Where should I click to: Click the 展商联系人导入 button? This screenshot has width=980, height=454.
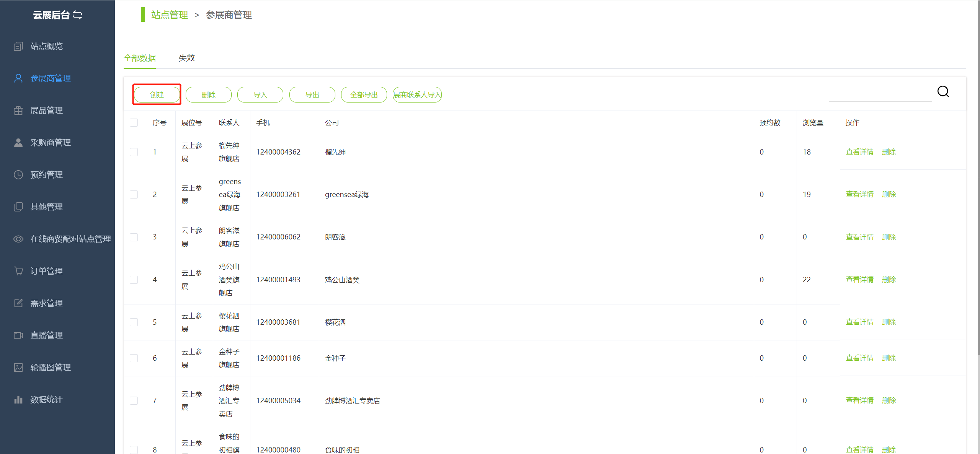[x=417, y=94]
